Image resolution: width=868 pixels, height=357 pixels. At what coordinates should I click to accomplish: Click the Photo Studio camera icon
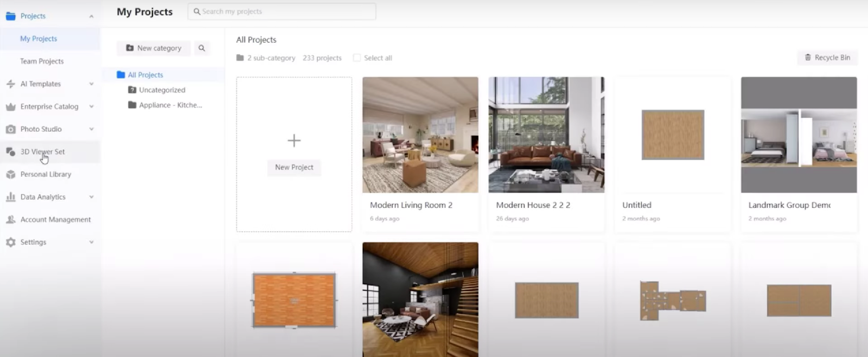[x=10, y=129]
